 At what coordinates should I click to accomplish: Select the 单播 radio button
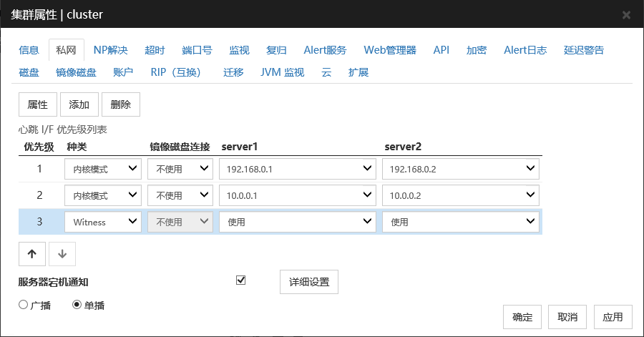pyautogui.click(x=77, y=305)
